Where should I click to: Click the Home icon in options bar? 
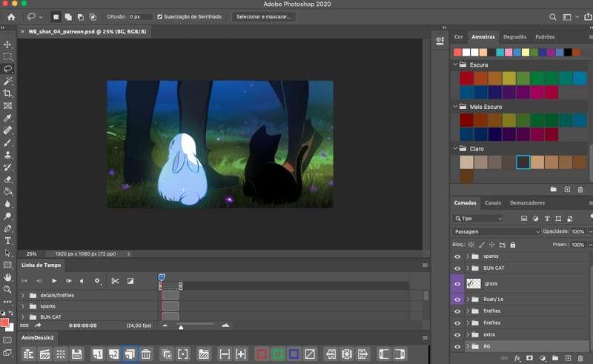11,17
